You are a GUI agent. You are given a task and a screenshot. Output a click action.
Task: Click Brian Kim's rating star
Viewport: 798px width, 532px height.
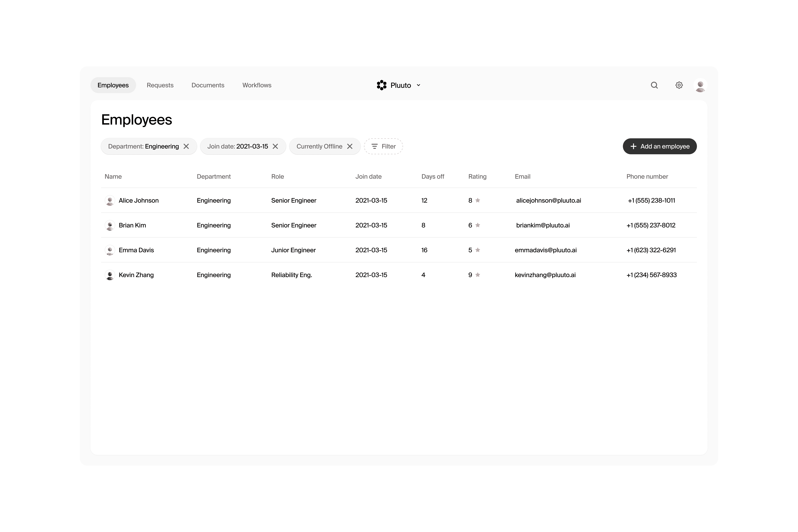click(478, 225)
